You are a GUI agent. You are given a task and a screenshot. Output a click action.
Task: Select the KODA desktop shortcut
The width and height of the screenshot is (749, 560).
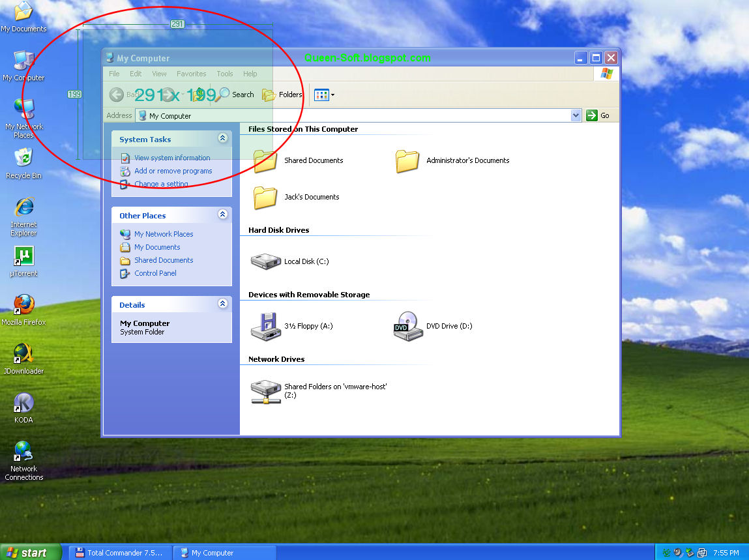[x=23, y=408]
